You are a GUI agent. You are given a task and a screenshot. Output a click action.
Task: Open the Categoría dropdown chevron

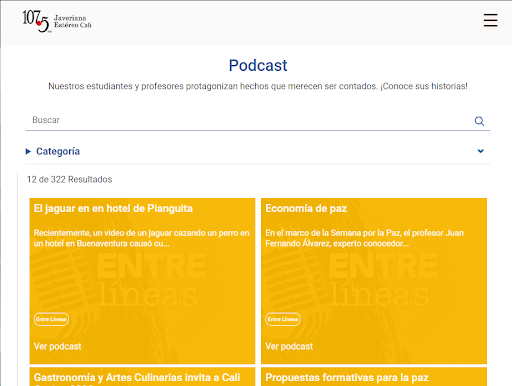click(480, 151)
